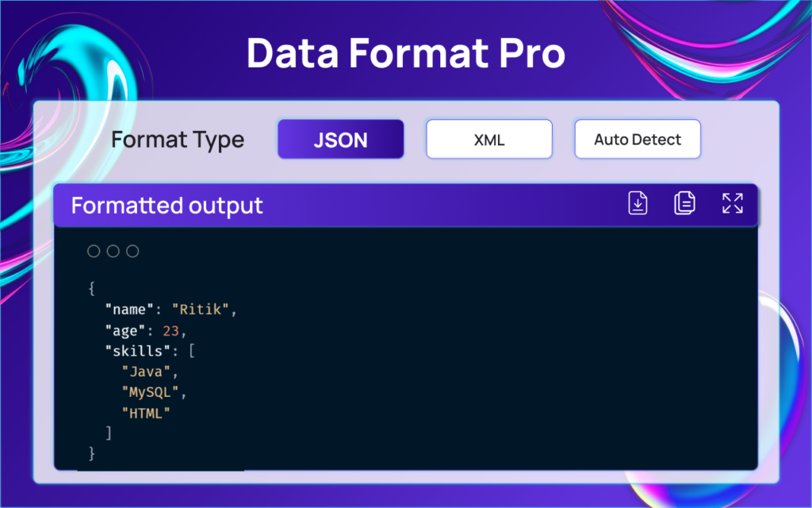Viewport: 812px width, 508px height.
Task: Click the age value 23
Action: coord(171,330)
